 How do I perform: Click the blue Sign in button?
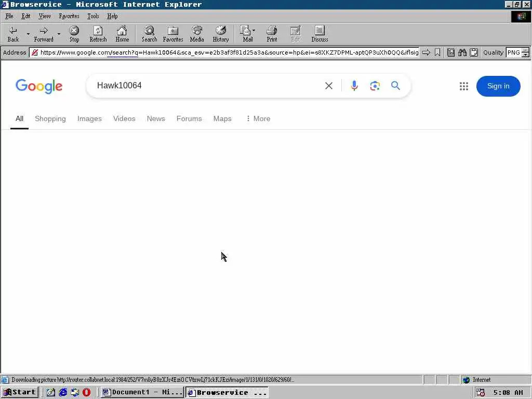pos(498,86)
